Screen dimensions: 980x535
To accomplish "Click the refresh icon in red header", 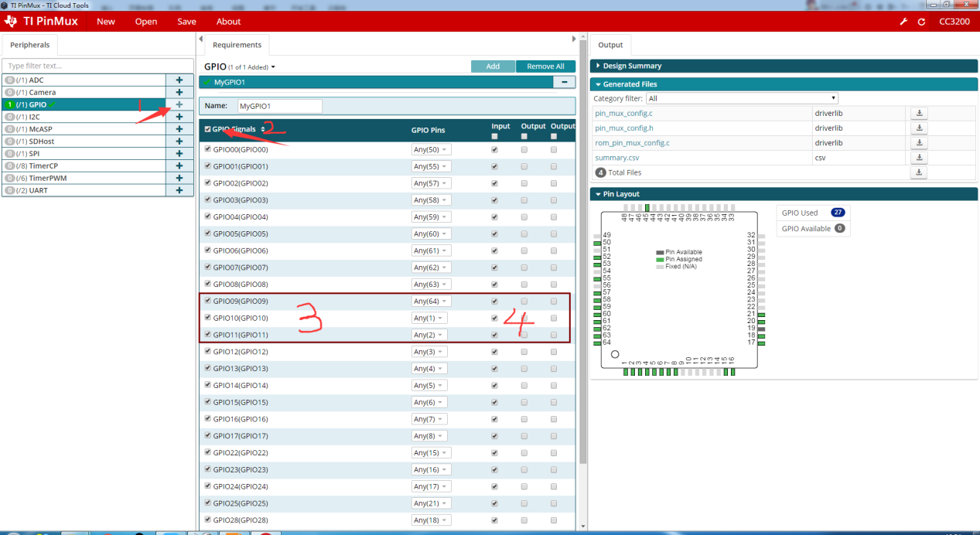I will pos(921,22).
